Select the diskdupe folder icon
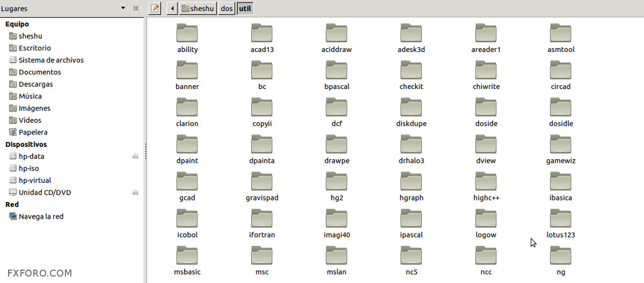This screenshot has height=283, width=644. [411, 107]
